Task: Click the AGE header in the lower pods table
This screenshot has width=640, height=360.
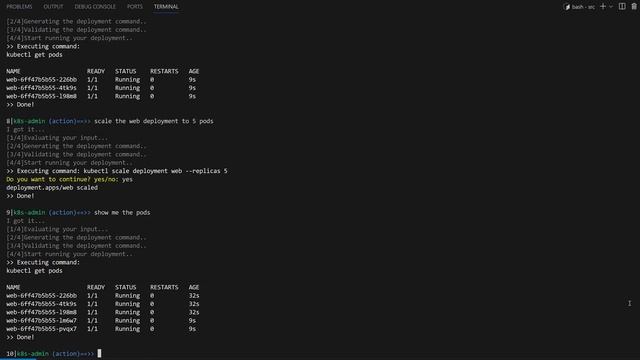Action: 194,287
